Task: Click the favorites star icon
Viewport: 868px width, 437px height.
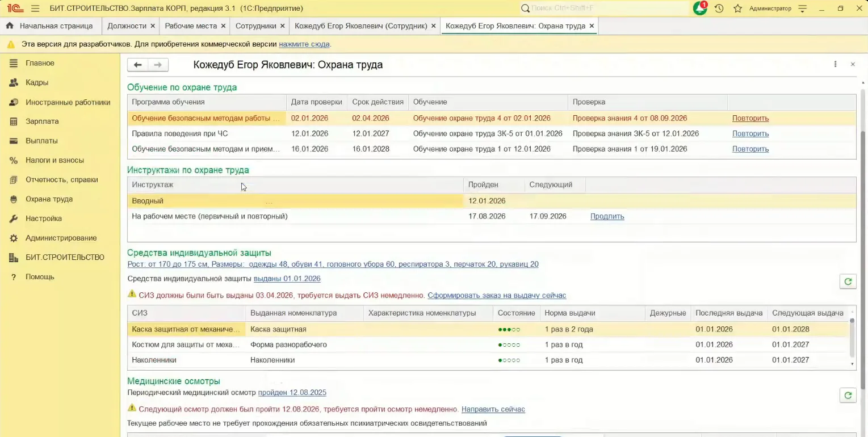Action: [737, 9]
